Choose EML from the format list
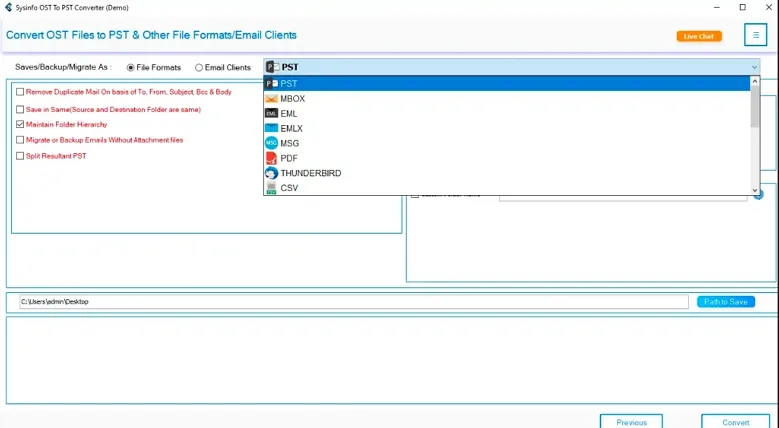Image resolution: width=779 pixels, height=428 pixels. (507, 113)
